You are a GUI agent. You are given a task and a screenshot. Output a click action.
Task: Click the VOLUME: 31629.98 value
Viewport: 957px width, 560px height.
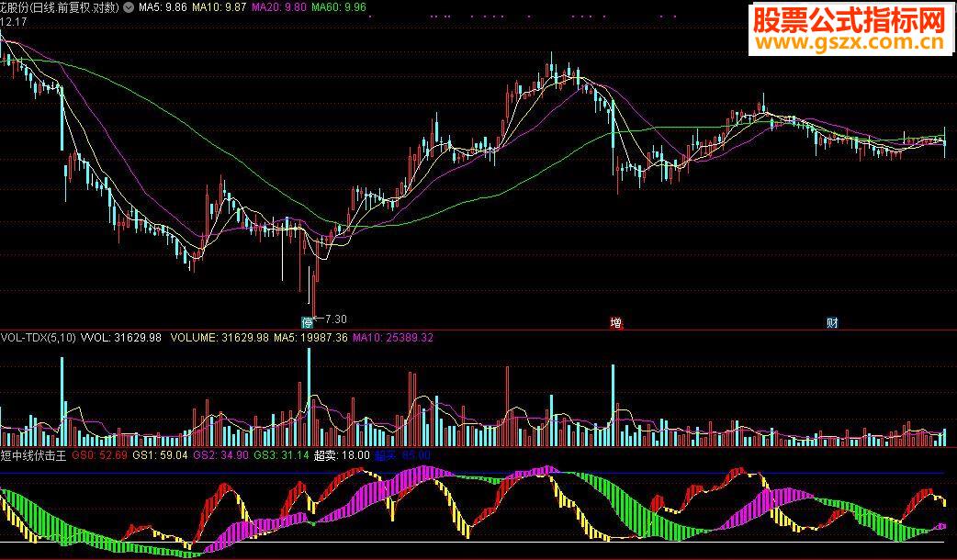[x=220, y=337]
